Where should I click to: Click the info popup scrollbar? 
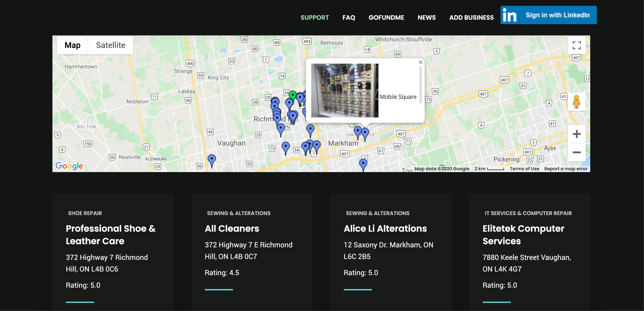(420, 85)
